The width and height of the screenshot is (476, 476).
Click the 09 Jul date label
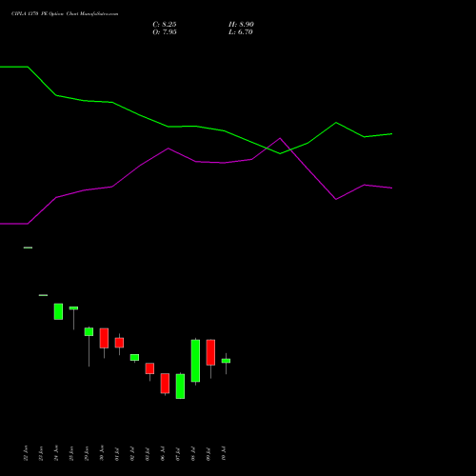208,454
